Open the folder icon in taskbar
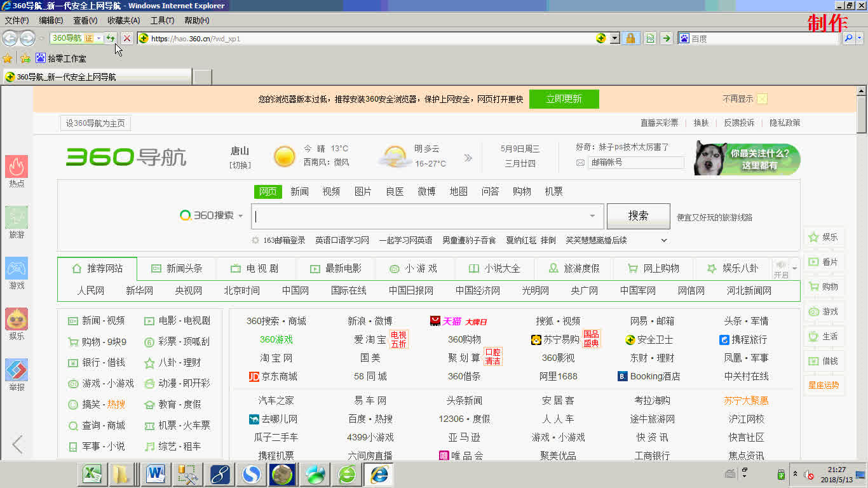This screenshot has height=488, width=868. (121, 474)
